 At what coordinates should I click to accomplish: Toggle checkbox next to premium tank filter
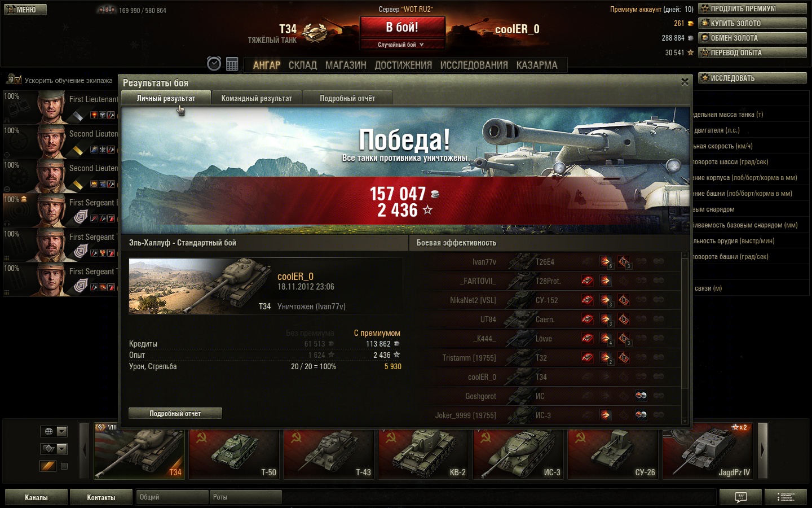64,466
